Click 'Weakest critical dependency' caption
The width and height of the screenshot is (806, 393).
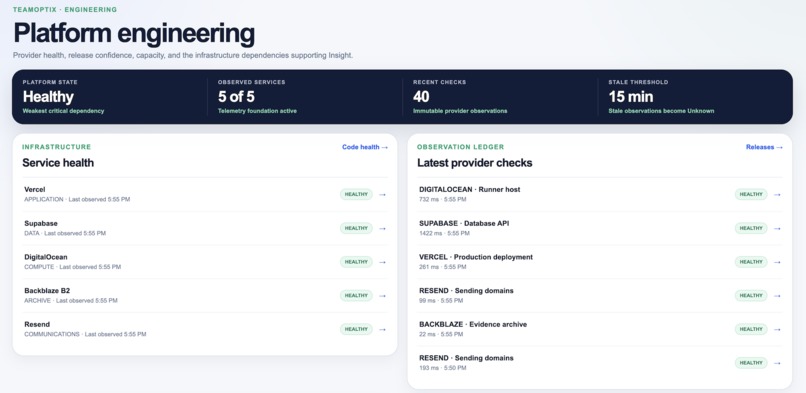[x=63, y=111]
